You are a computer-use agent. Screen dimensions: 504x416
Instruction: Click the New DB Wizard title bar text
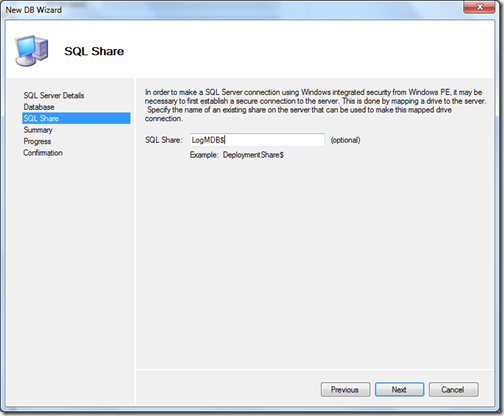pyautogui.click(x=34, y=10)
